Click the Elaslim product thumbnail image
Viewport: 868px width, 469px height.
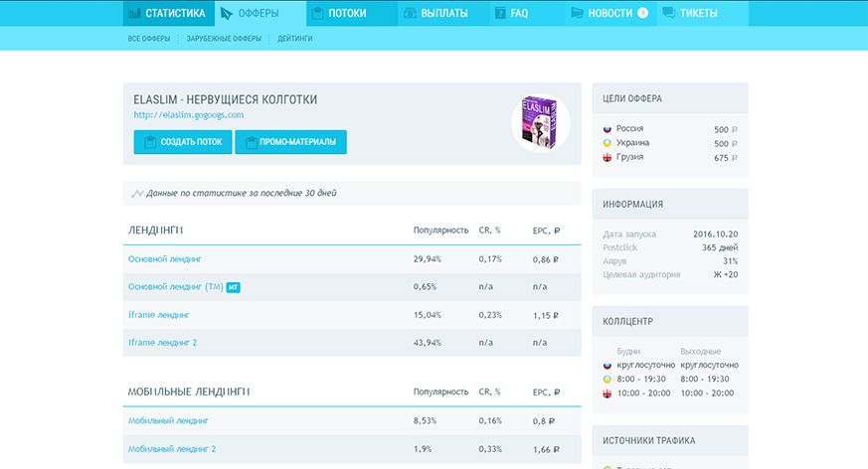[x=540, y=123]
